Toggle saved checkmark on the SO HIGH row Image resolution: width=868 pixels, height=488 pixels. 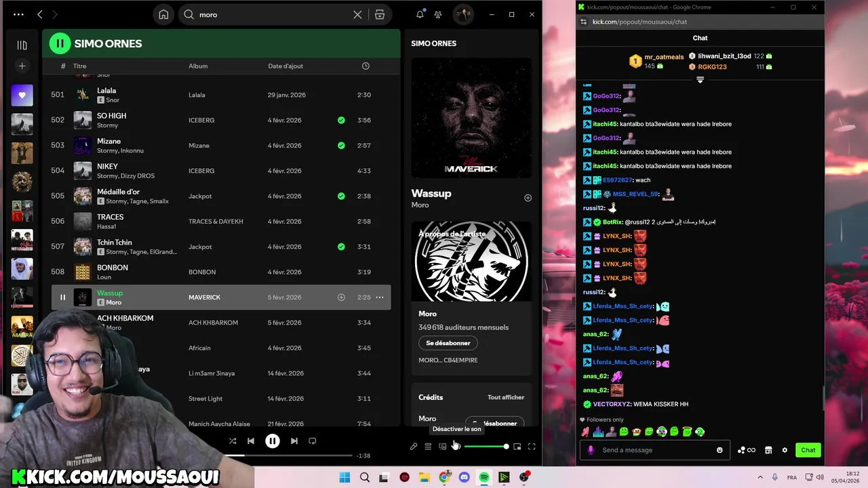click(341, 120)
